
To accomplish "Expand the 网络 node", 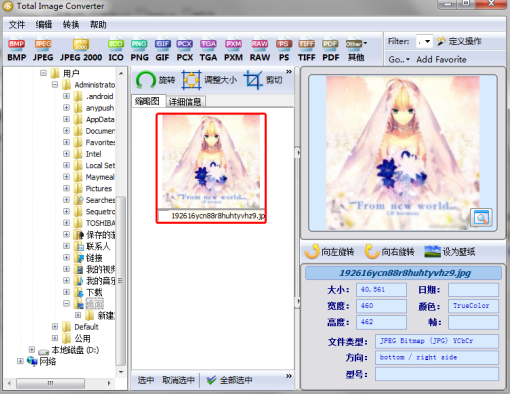I will pos(20,361).
